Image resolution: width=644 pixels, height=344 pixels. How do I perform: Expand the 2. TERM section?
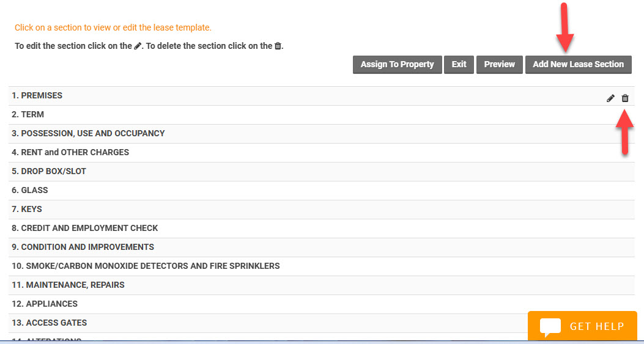tap(28, 115)
